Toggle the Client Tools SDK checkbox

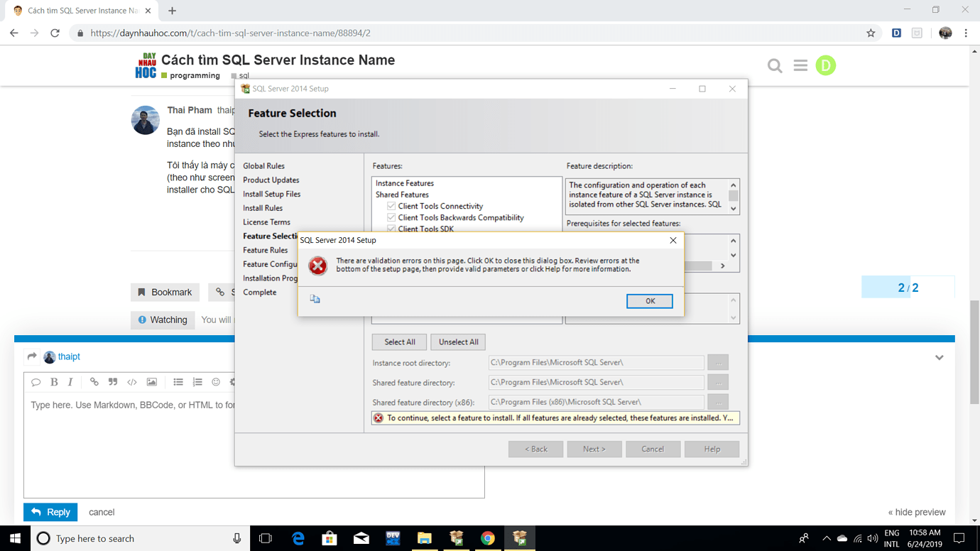tap(391, 229)
